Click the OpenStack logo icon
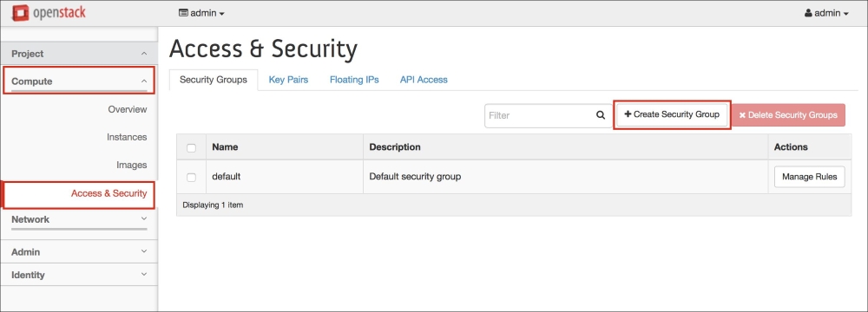 21,12
